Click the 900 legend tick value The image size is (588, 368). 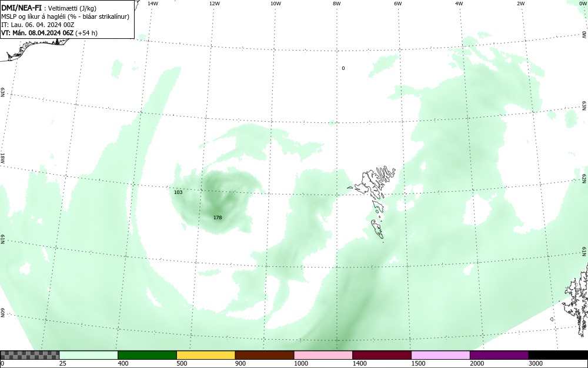coord(240,363)
